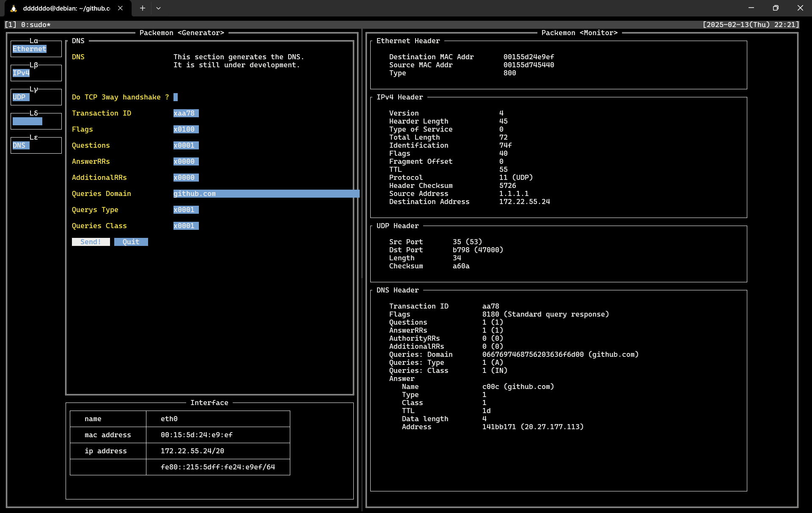Click the Source Address value 1.1.1.1

514,194
